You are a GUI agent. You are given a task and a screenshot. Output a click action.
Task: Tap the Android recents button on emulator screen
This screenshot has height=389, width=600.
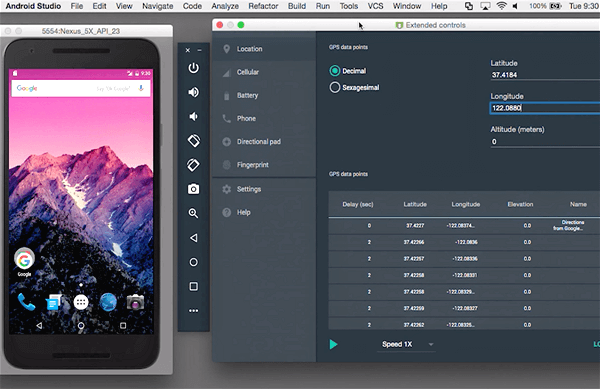(123, 326)
